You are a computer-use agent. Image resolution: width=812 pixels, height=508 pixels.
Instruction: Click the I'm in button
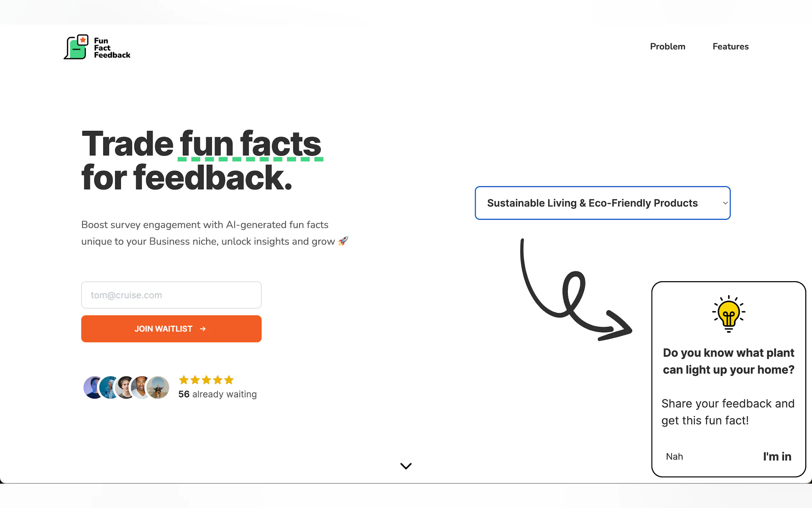click(777, 456)
